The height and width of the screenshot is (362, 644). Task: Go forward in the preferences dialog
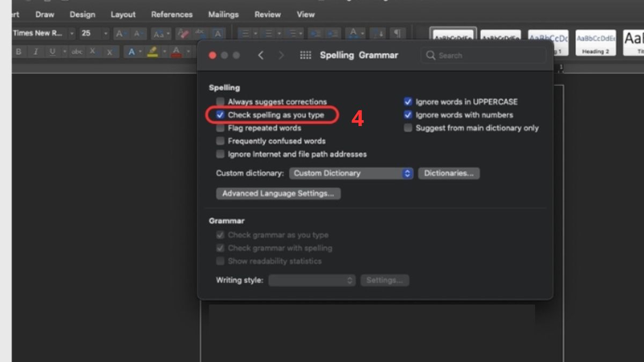tap(281, 55)
